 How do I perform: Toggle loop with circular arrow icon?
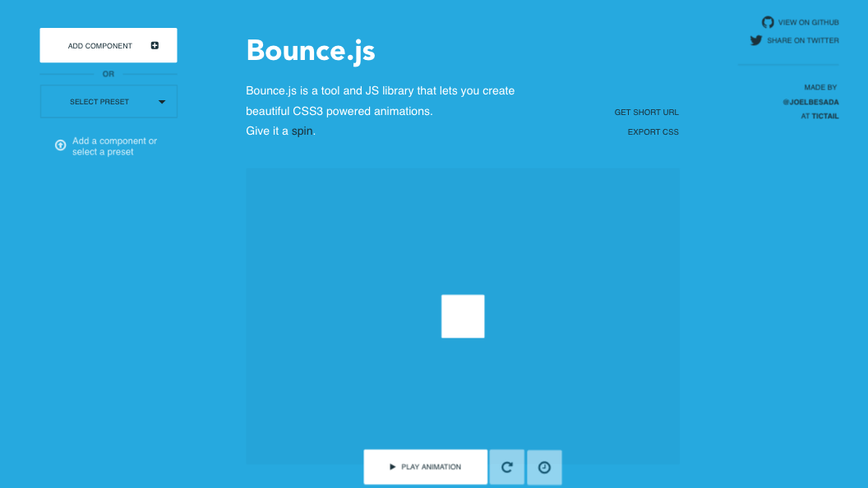507,467
